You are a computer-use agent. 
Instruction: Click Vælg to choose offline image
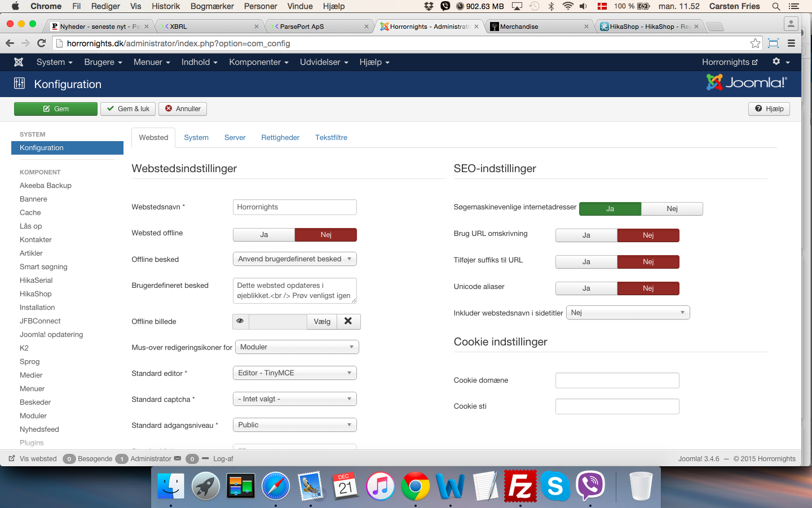322,321
